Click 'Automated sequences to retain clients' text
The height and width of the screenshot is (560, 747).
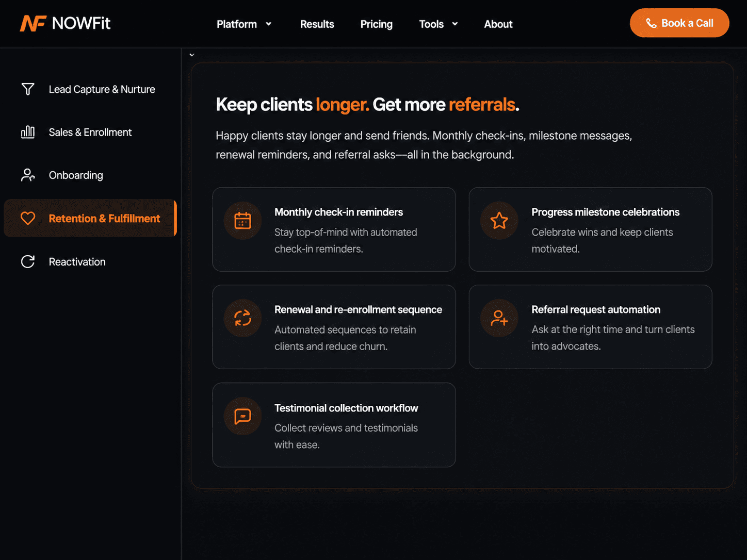345,338
